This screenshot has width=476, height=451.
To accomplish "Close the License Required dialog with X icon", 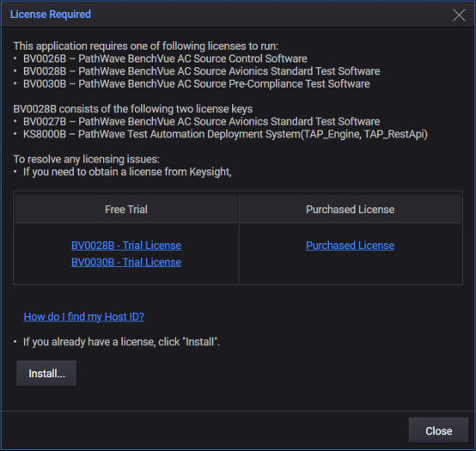I will tap(459, 15).
